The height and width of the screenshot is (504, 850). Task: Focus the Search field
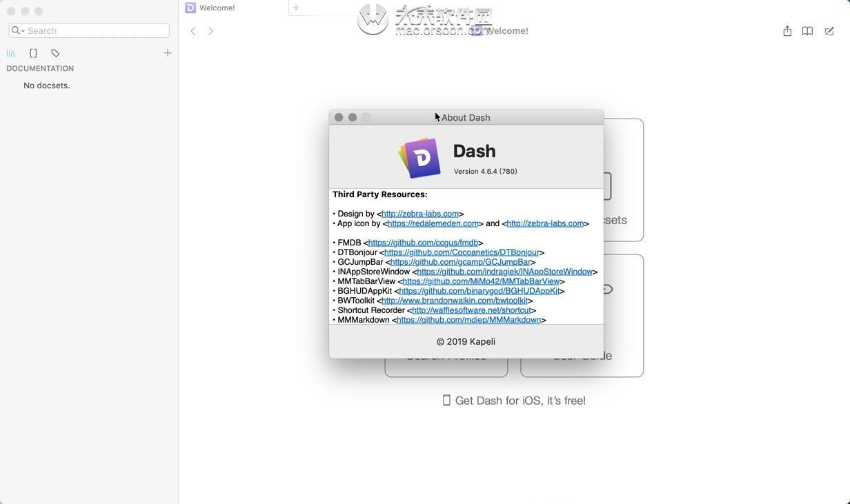click(x=89, y=30)
